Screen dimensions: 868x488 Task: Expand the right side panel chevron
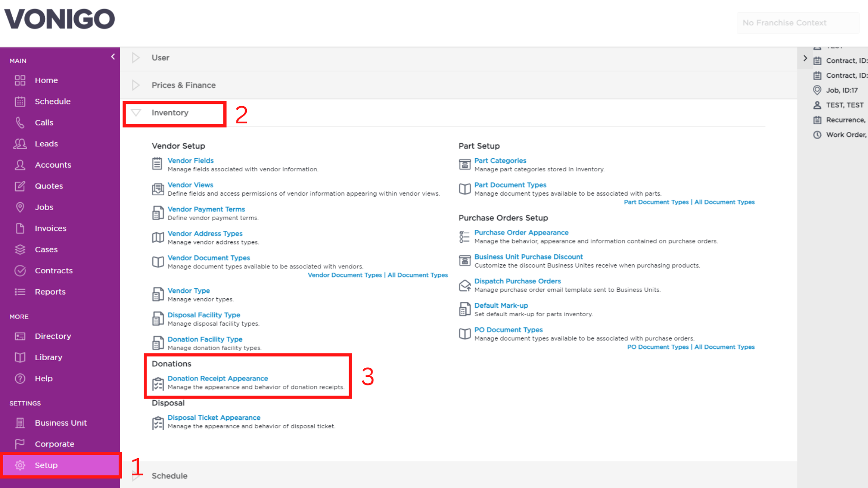click(x=805, y=58)
